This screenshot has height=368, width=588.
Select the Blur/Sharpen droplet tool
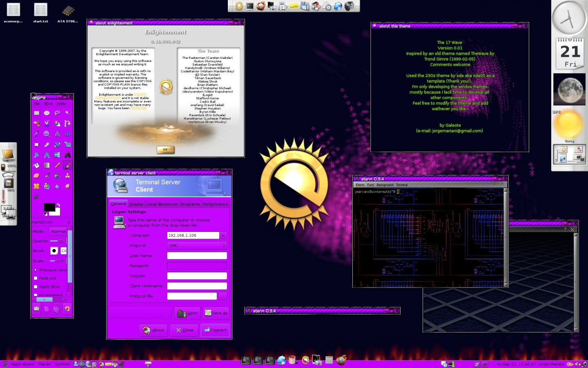click(57, 186)
